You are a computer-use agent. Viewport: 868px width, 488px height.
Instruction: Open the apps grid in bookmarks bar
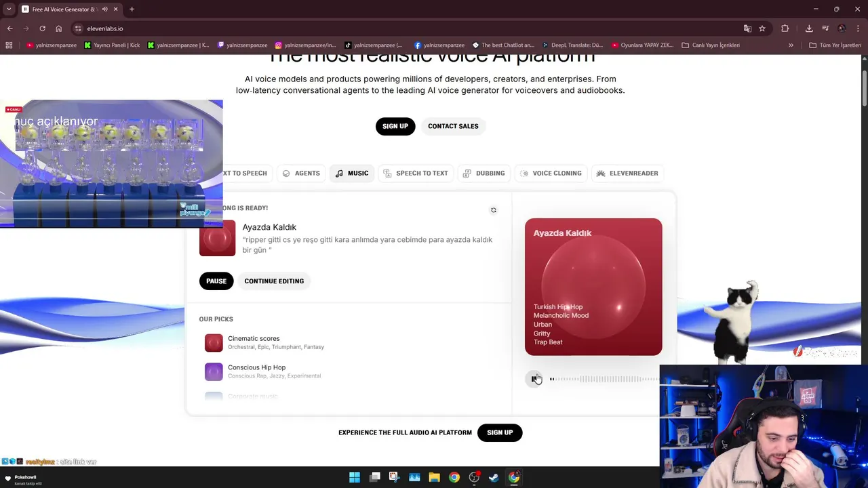point(9,45)
